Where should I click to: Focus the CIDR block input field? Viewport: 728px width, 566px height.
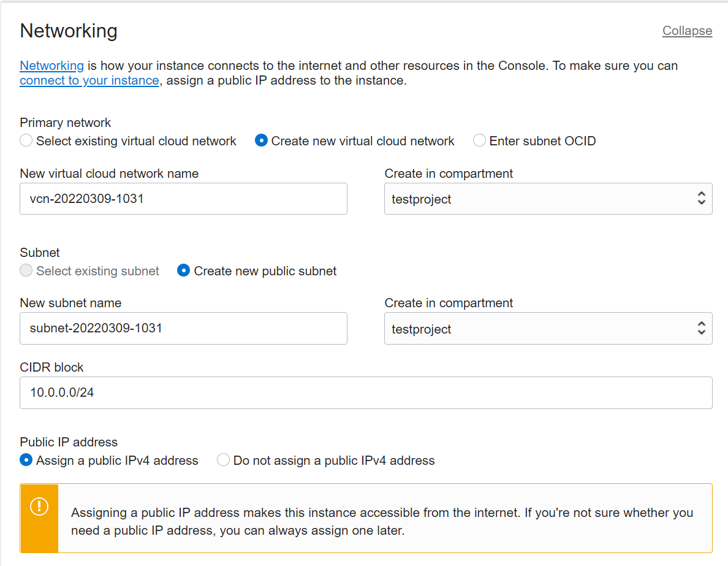pos(366,392)
